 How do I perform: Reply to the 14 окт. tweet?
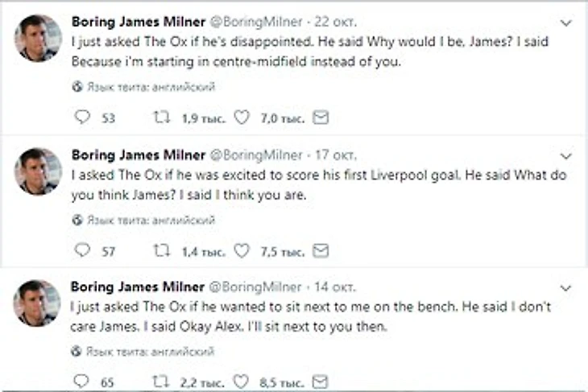click(x=81, y=382)
